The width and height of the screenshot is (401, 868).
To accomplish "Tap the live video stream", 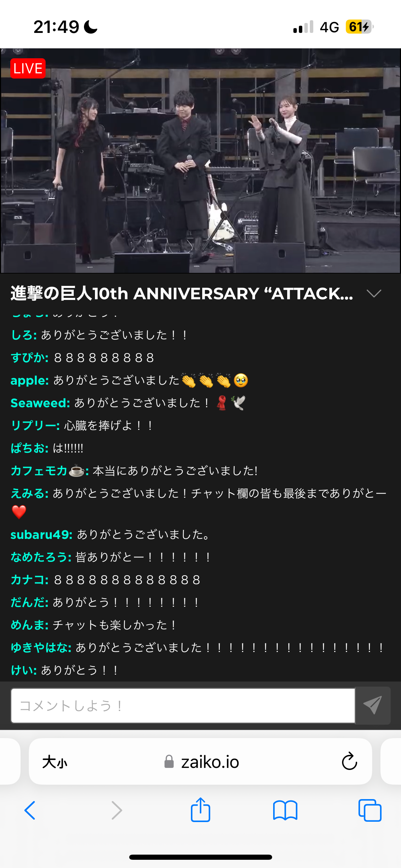I will 200,160.
